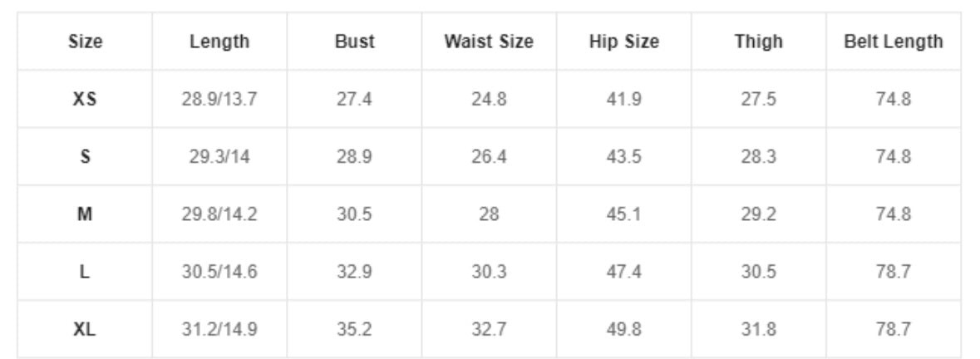Click the Thigh column header
The image size is (980, 359).
click(x=758, y=42)
